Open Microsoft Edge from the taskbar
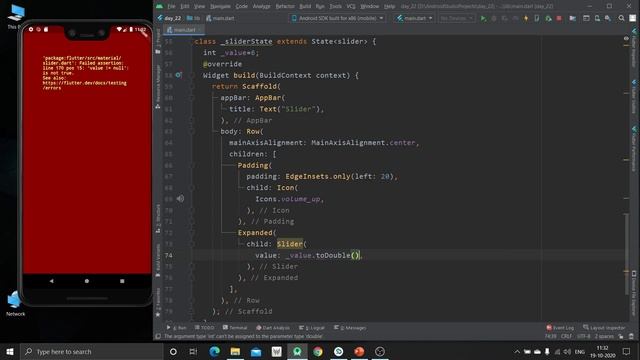 (214, 351)
